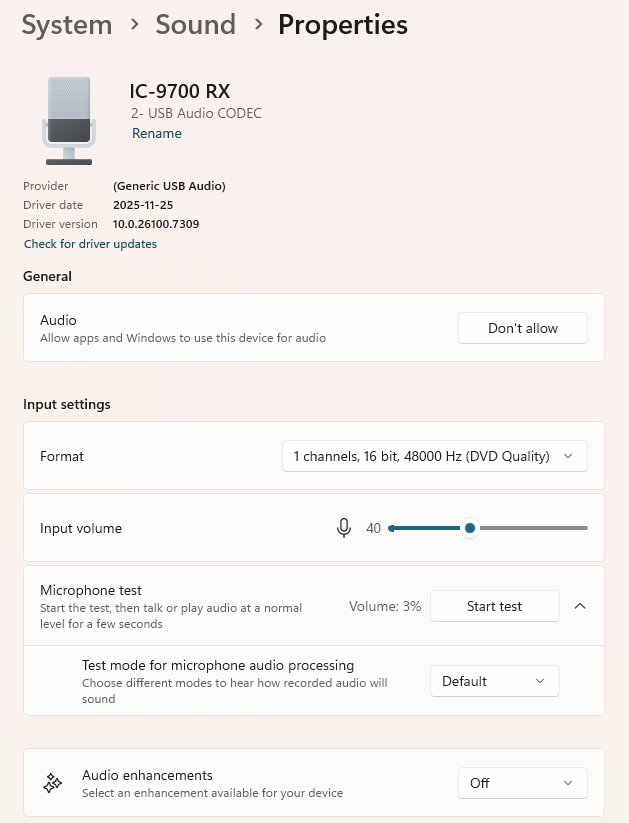Click the IC-9700 RX device name
The image size is (629, 823).
(x=180, y=92)
